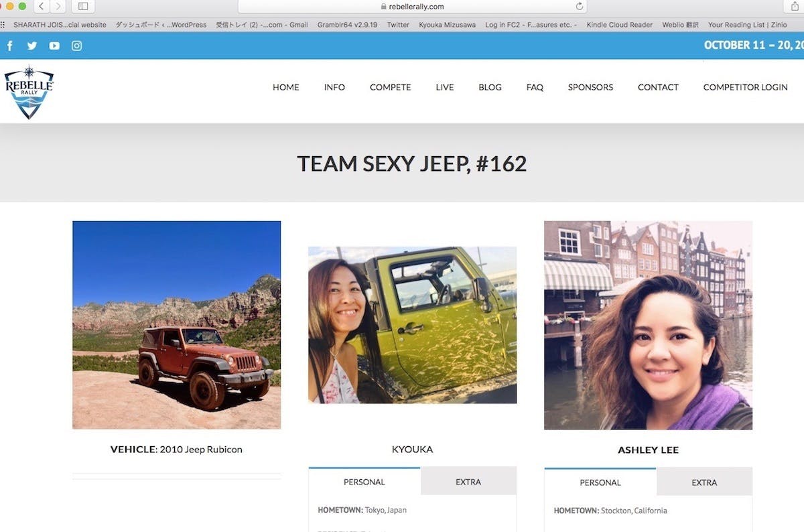Screen dimensions: 804x532
Task: Click the rebellerally.com address bar
Action: click(412, 7)
